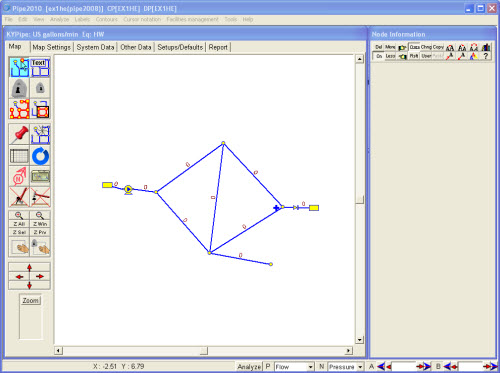The image size is (500, 373).
Task: Toggle the P pipe result button
Action: pyautogui.click(x=268, y=366)
